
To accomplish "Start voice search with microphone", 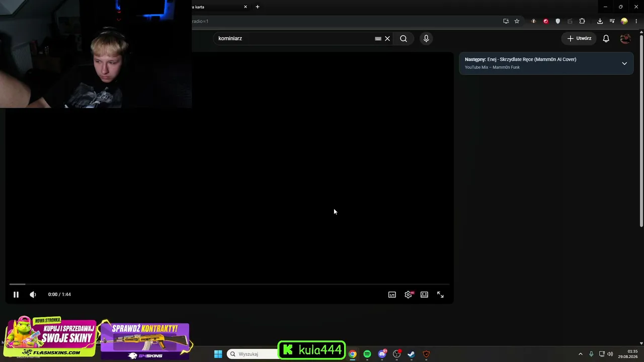I will (426, 39).
